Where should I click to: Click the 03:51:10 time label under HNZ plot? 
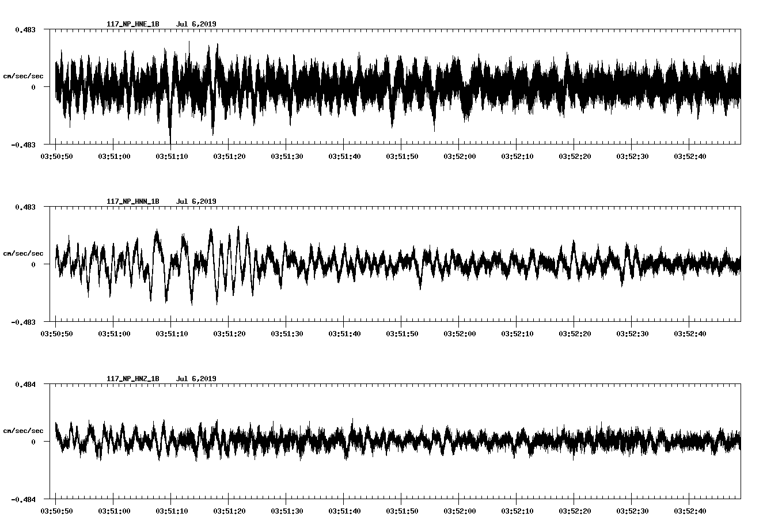172,511
